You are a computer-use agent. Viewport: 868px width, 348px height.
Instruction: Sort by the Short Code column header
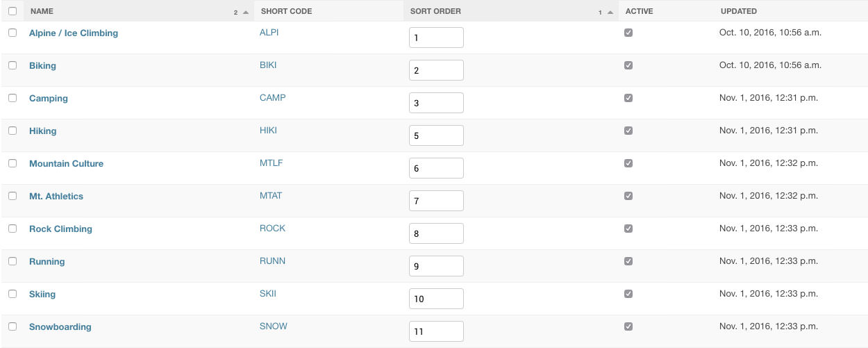point(286,11)
